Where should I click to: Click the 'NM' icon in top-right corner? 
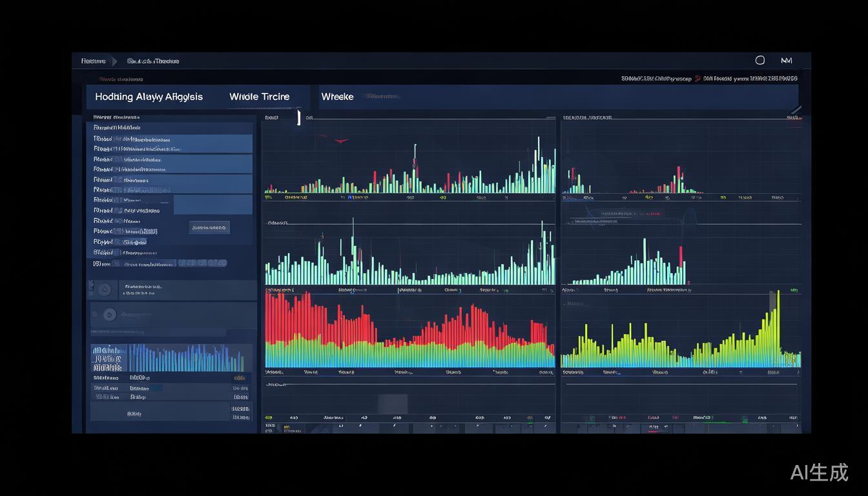pyautogui.click(x=786, y=60)
